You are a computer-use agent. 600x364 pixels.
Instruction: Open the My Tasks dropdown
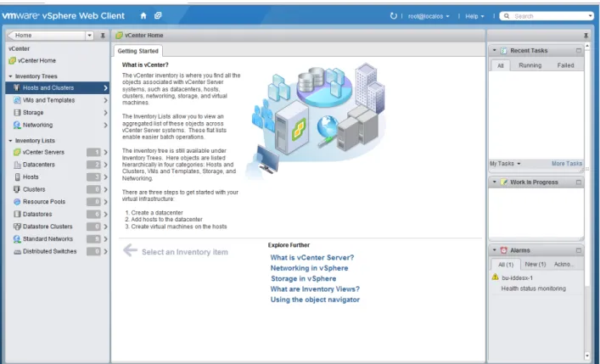coord(505,164)
